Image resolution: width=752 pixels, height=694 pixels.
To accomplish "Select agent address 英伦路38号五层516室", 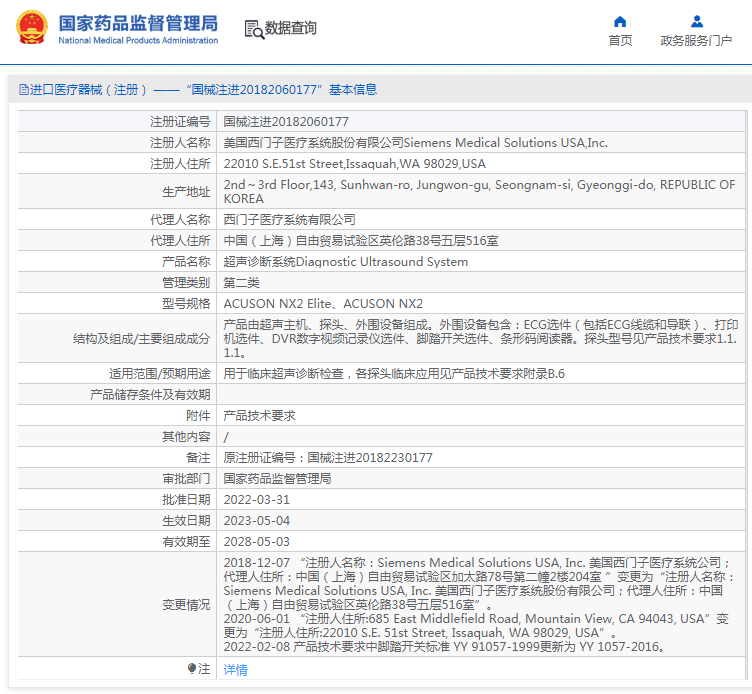I will click(x=361, y=241).
